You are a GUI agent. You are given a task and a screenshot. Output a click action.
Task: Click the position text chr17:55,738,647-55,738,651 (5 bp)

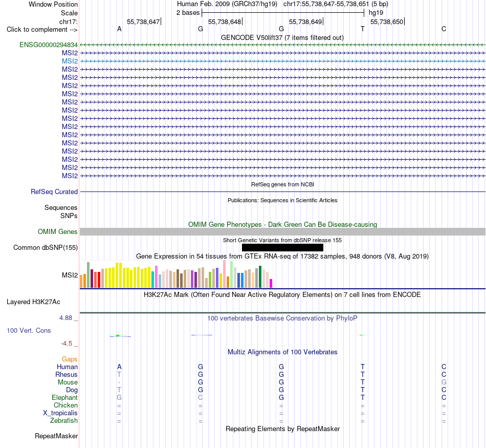pyautogui.click(x=336, y=4)
